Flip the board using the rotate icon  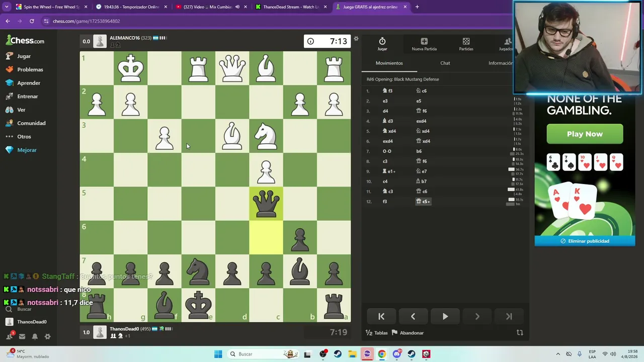pyautogui.click(x=520, y=333)
